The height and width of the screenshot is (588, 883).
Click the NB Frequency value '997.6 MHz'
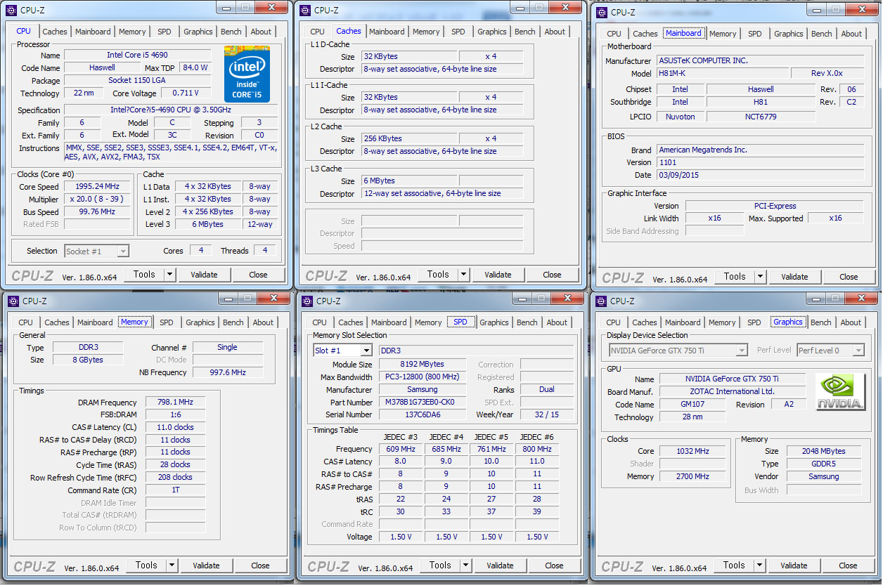228,372
